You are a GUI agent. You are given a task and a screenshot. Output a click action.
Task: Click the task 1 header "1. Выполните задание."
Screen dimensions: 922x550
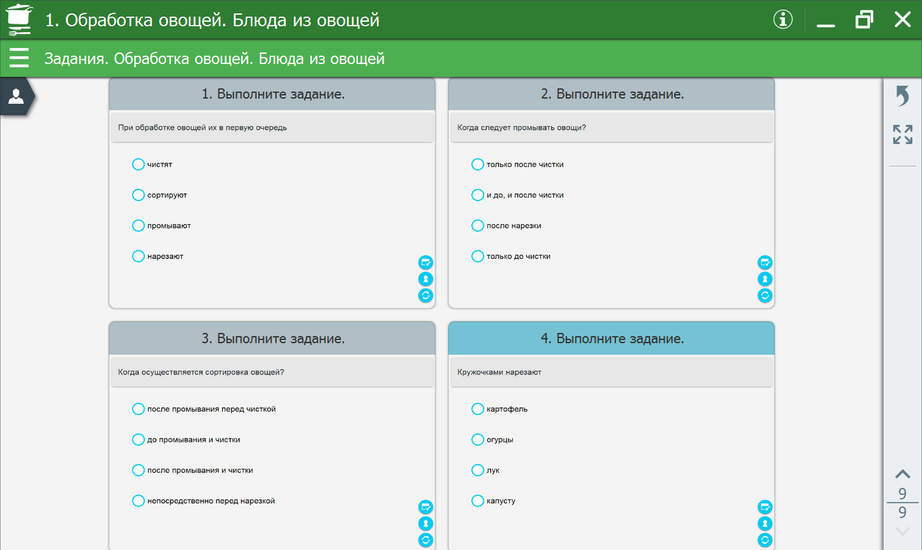point(272,94)
